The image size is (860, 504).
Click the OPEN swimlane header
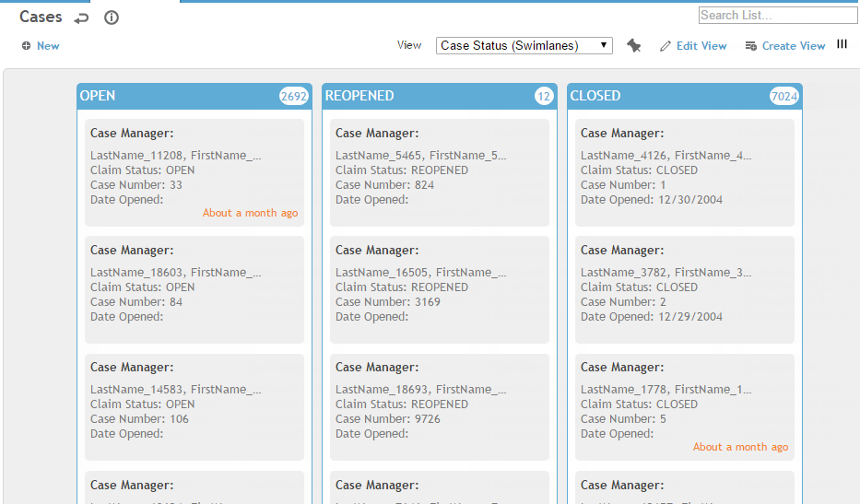194,96
